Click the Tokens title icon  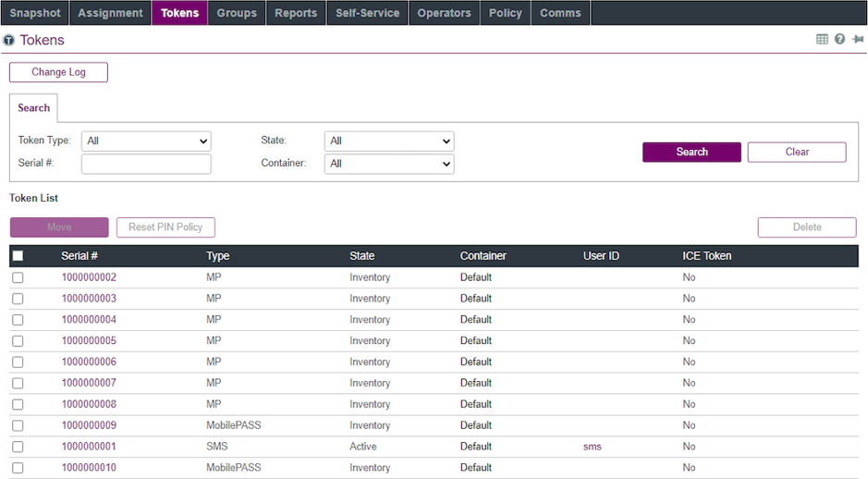click(x=9, y=41)
